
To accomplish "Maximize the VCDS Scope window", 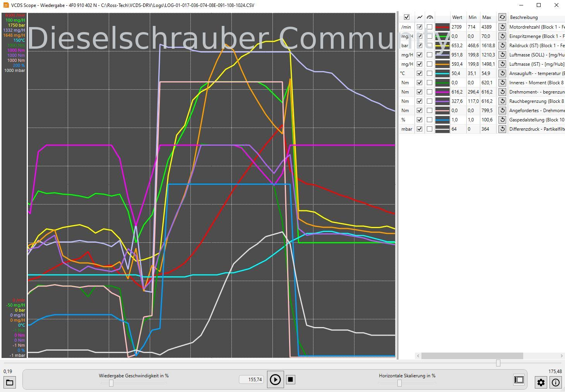I will click(x=538, y=5).
